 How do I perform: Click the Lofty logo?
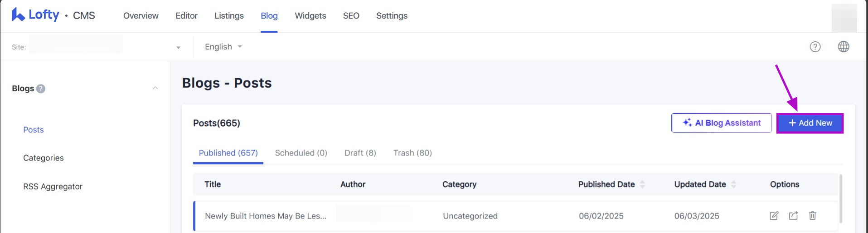[x=35, y=15]
